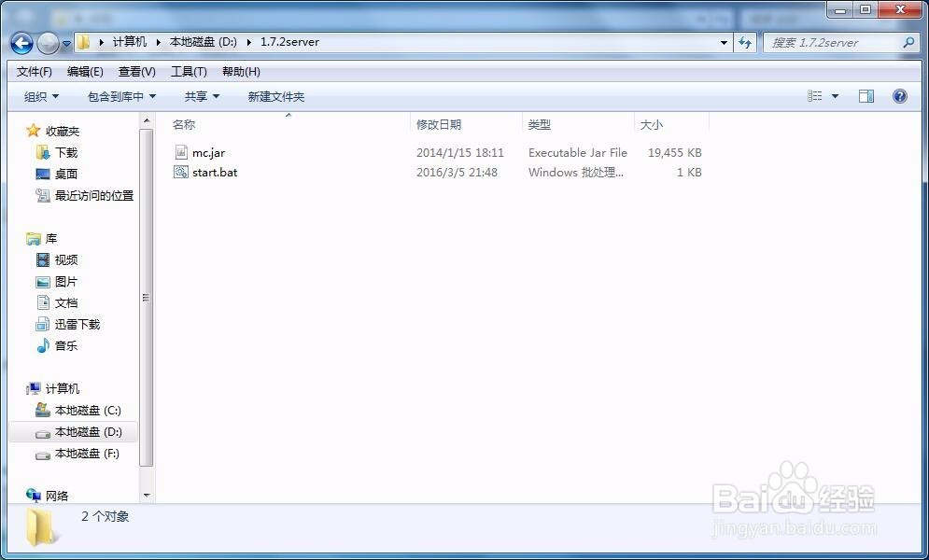The height and width of the screenshot is (560, 929).
Task: Select 计算机 in the address breadcrumb
Action: tap(129, 42)
